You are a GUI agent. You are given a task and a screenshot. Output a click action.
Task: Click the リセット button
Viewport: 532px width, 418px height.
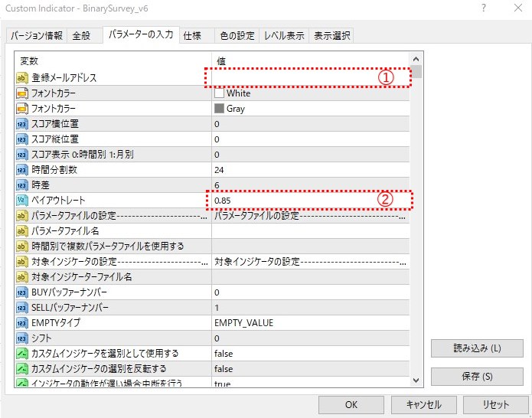(x=496, y=404)
